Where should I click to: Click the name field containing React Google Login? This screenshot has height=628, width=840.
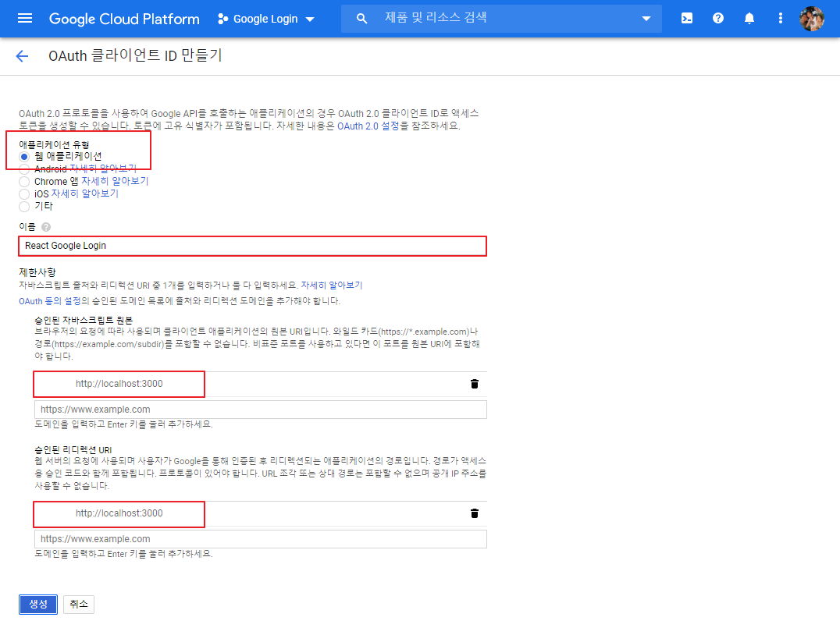coord(252,246)
